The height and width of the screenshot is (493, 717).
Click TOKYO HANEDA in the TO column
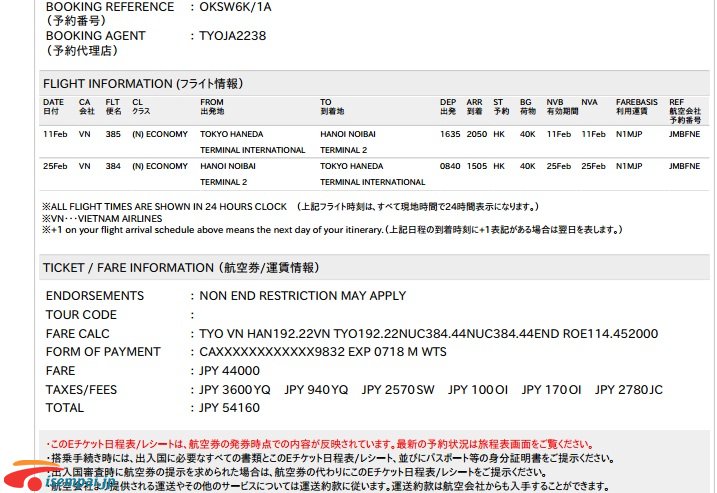[351, 166]
